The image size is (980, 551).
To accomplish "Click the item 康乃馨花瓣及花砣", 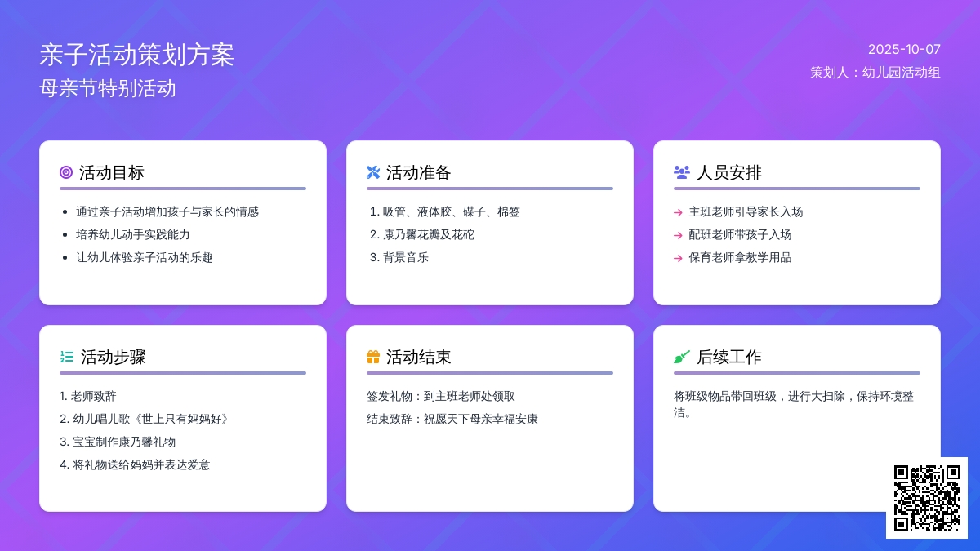I will point(428,234).
